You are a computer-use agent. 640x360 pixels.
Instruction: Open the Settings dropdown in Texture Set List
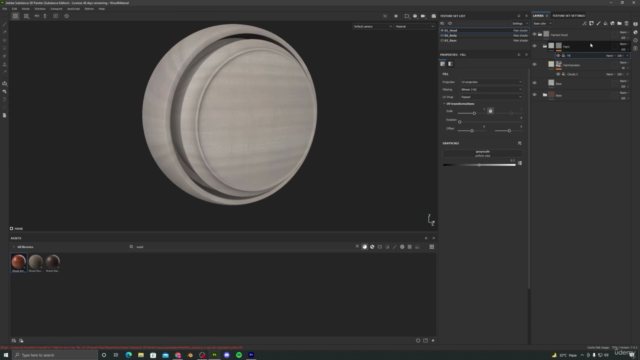(x=519, y=24)
